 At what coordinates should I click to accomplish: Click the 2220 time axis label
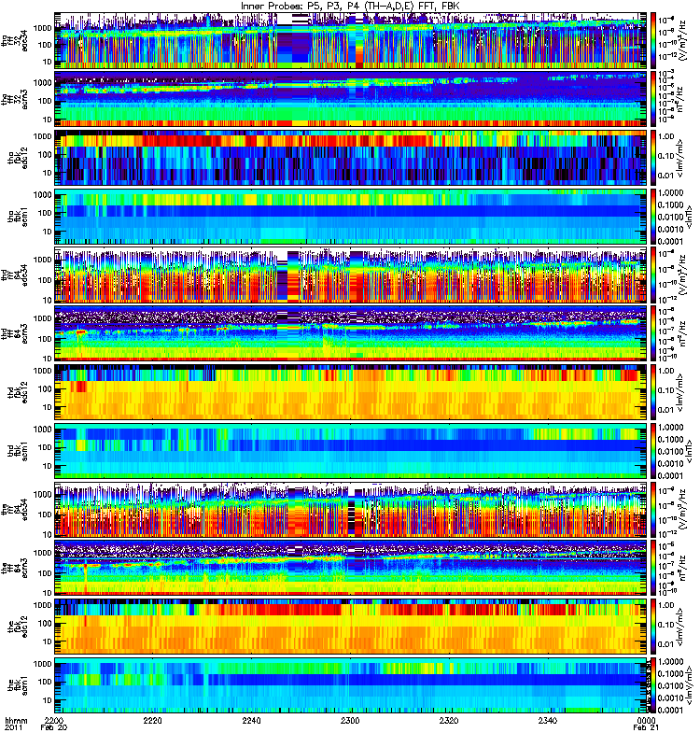[x=152, y=720]
